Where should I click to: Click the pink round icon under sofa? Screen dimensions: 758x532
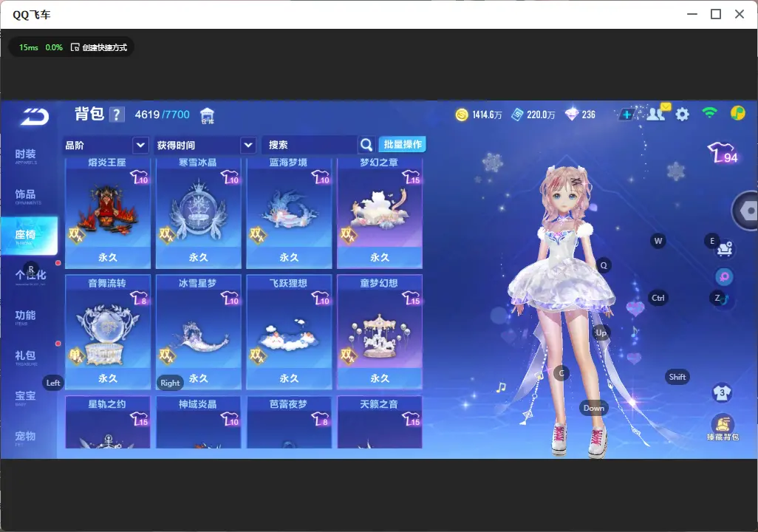pyautogui.click(x=724, y=276)
